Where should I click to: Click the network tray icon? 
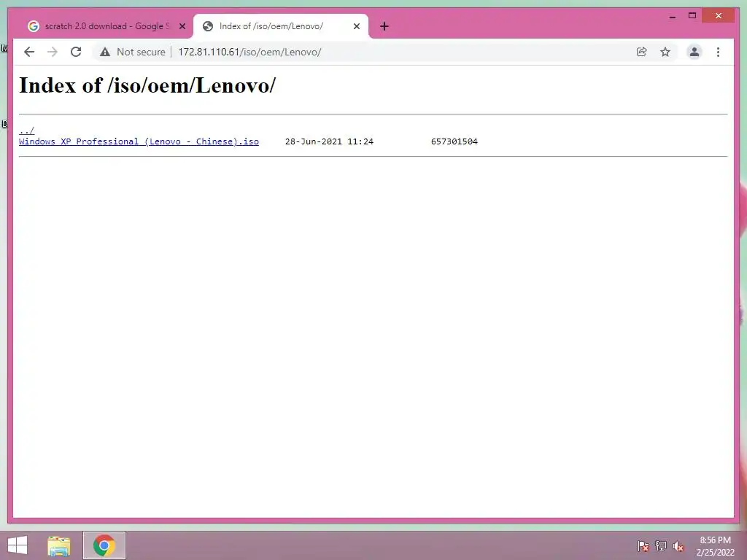[x=661, y=546]
